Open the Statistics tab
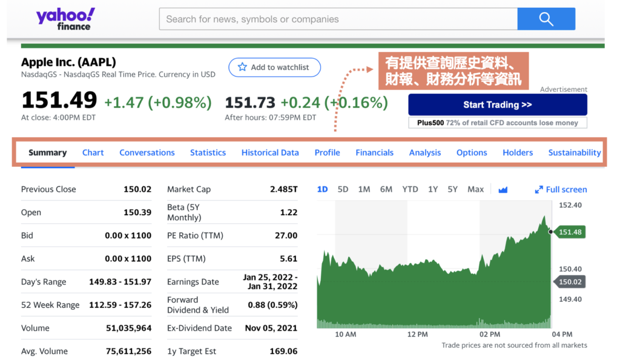620x364 pixels. point(208,153)
